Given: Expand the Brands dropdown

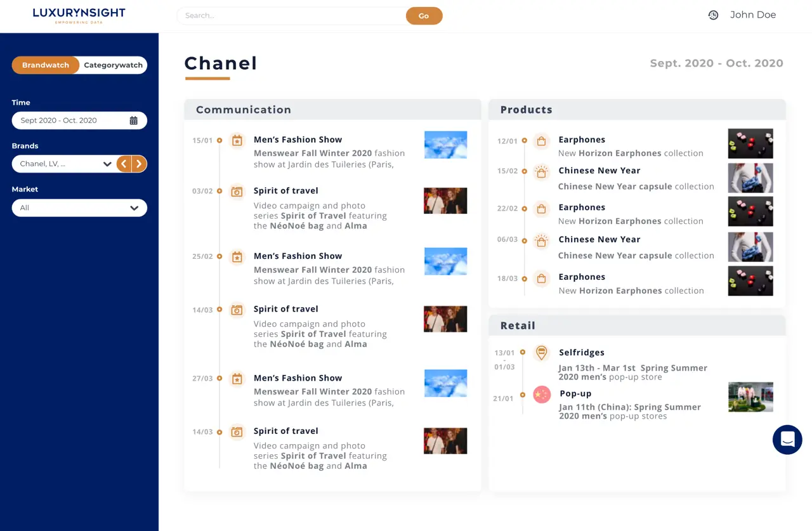Looking at the screenshot, I should [107, 164].
